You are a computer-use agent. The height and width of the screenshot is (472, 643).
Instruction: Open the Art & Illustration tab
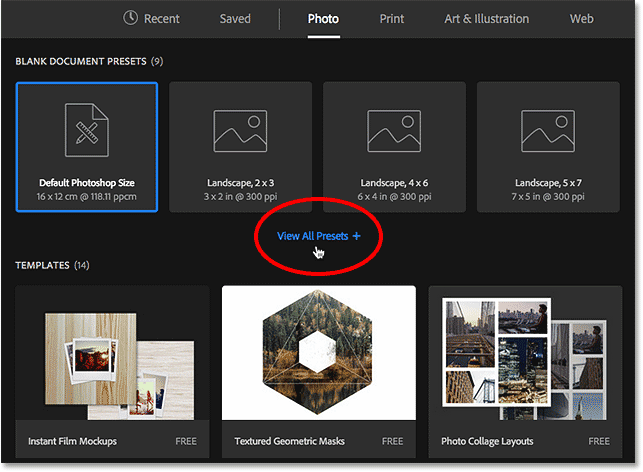487,19
